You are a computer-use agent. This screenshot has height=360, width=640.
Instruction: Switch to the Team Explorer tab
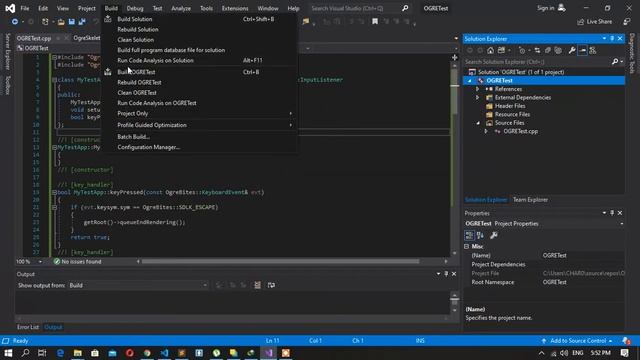(530, 200)
